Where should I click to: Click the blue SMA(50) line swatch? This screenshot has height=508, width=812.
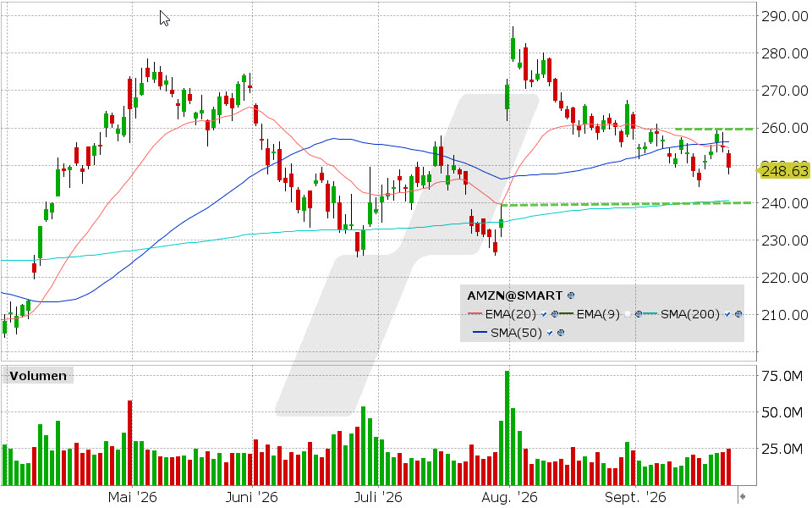pyautogui.click(x=480, y=333)
